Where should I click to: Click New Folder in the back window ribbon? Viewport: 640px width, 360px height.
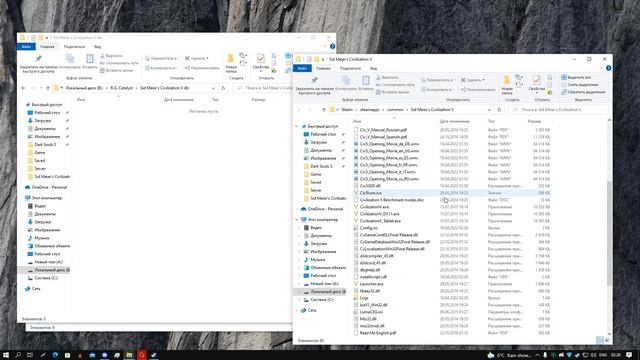point(231,63)
